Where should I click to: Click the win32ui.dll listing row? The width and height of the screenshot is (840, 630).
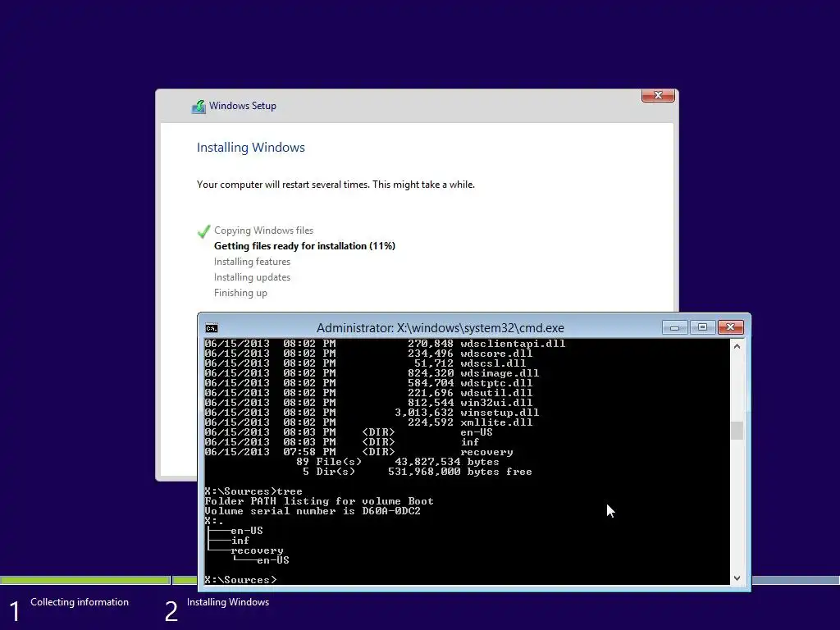coord(368,403)
